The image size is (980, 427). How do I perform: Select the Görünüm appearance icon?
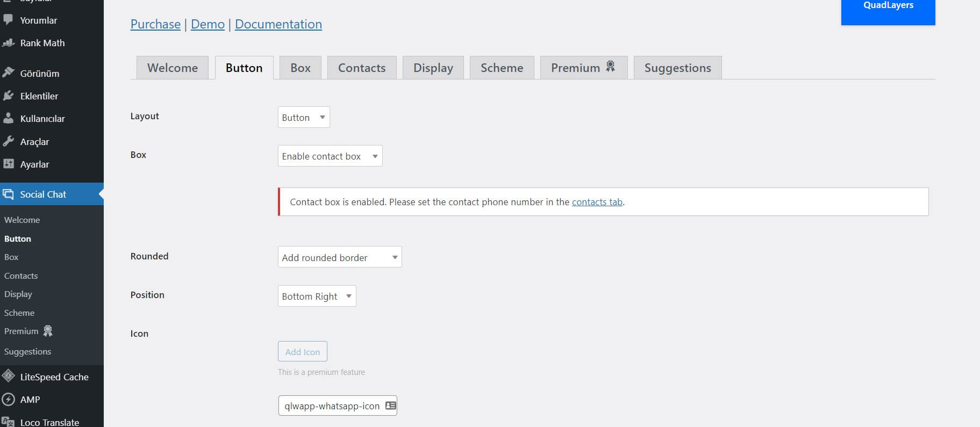pyautogui.click(x=8, y=73)
